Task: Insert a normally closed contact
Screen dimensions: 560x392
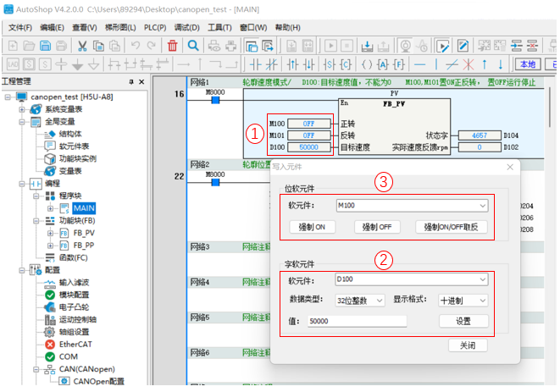Action: pyautogui.click(x=271, y=64)
